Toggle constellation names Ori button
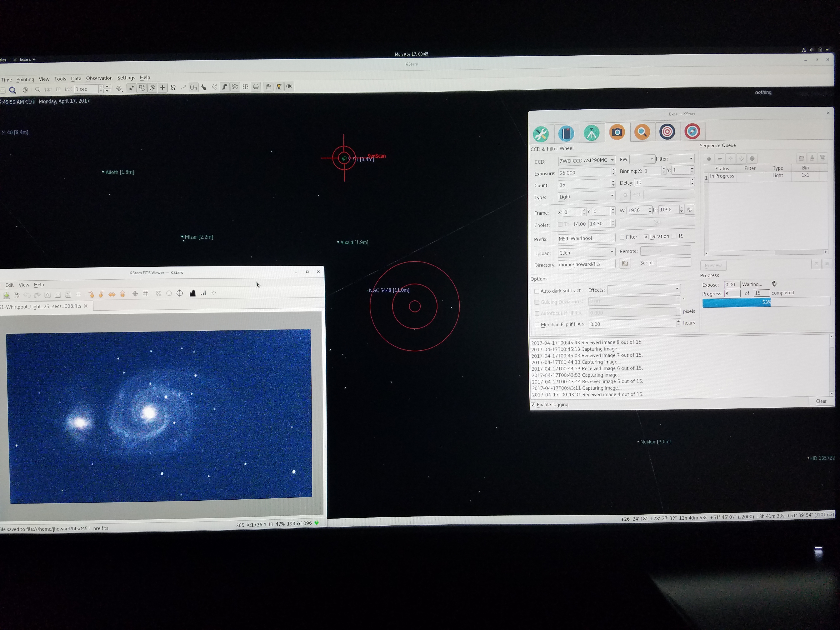 click(x=193, y=87)
